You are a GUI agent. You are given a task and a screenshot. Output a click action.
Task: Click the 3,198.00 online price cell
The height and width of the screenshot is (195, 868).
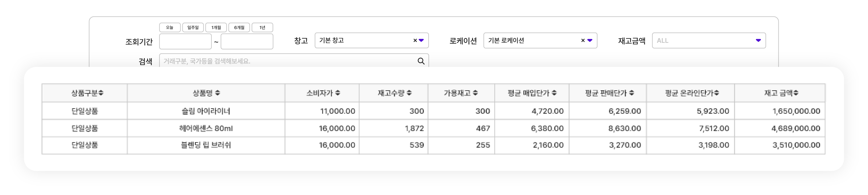pos(690,145)
